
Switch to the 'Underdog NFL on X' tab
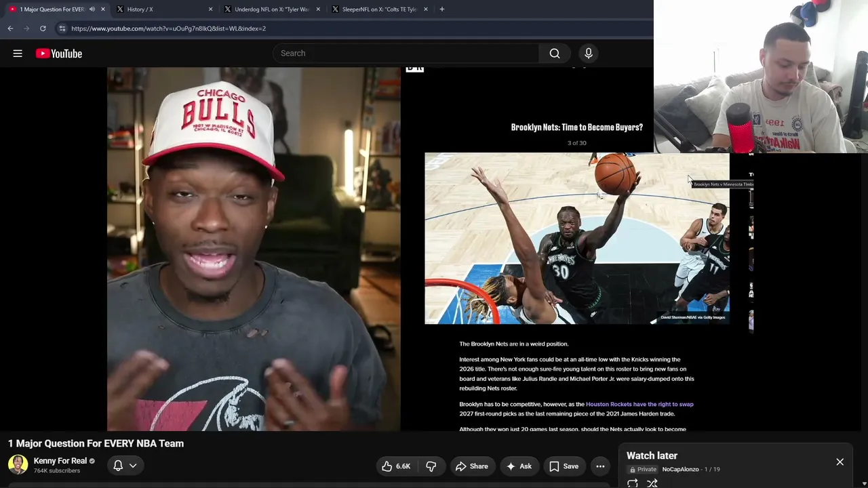pyautogui.click(x=271, y=9)
